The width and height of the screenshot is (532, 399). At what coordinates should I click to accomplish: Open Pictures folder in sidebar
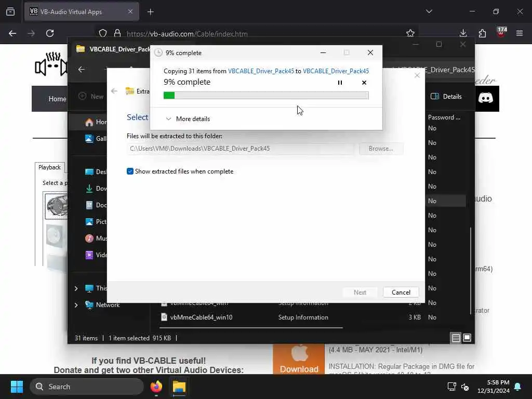[x=96, y=221]
